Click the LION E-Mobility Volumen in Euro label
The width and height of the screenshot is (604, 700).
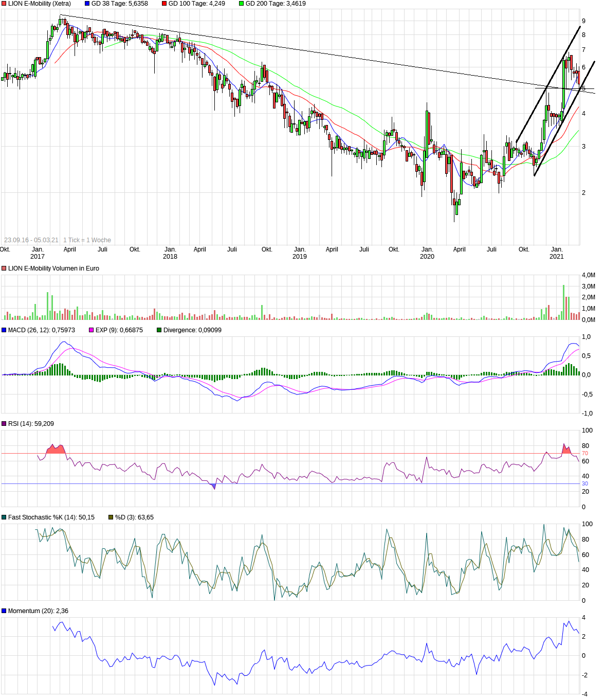[53, 268]
